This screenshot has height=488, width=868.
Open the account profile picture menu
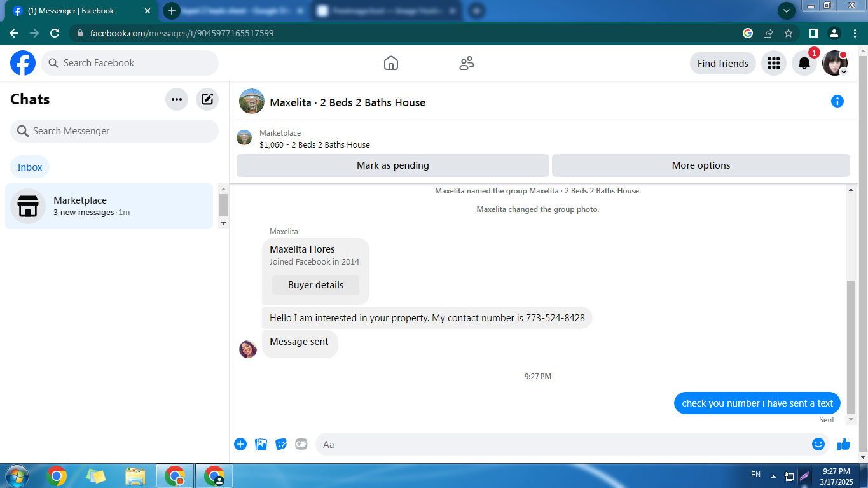click(835, 63)
